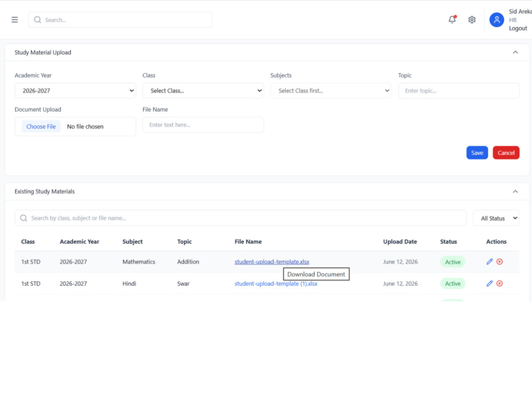The width and height of the screenshot is (532, 398).
Task: Focus the Enter topic field
Action: 459,90
